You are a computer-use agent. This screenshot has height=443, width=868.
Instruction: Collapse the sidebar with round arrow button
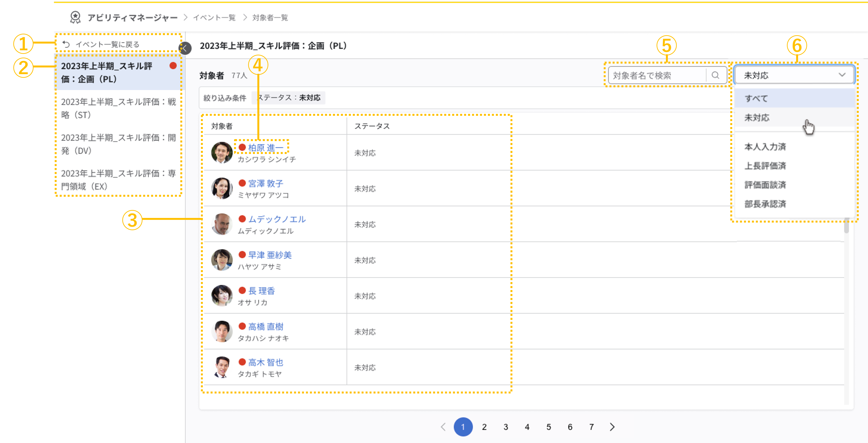(x=185, y=48)
